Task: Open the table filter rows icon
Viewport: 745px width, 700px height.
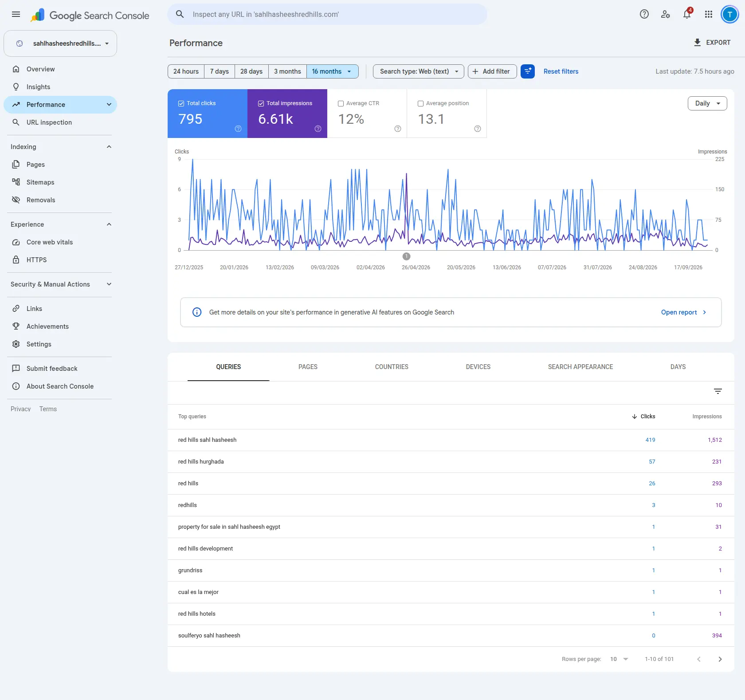Action: click(718, 391)
